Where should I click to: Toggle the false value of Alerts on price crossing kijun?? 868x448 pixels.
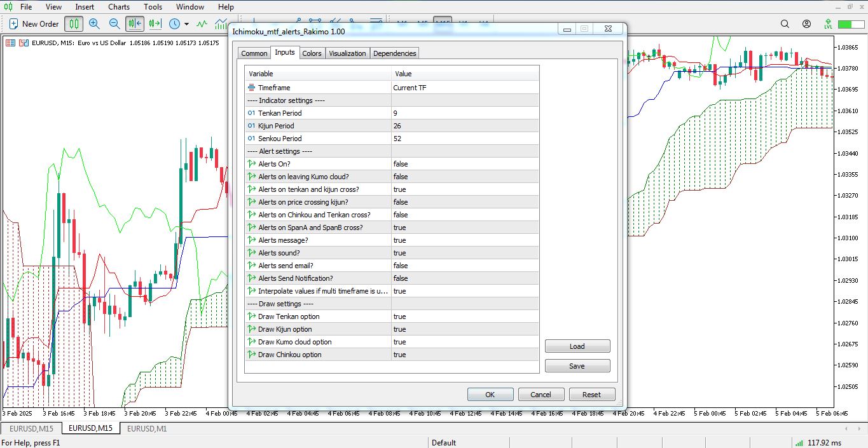[x=465, y=202]
